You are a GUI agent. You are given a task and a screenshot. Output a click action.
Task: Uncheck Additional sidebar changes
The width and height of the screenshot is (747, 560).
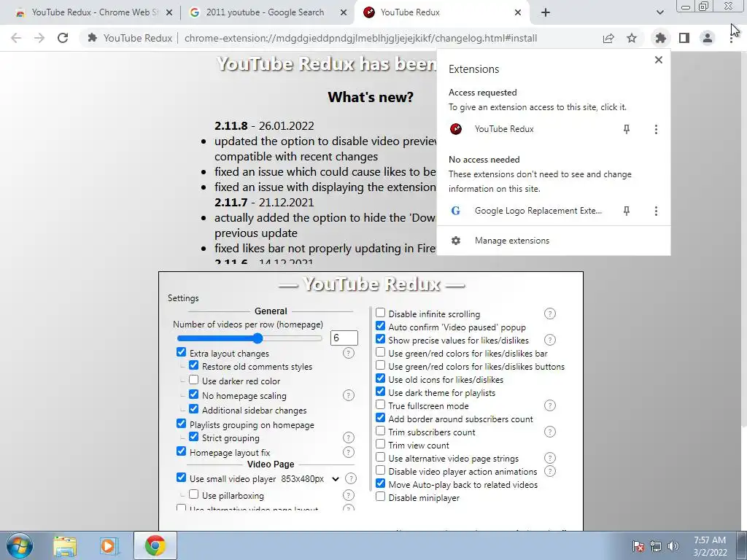coord(193,409)
